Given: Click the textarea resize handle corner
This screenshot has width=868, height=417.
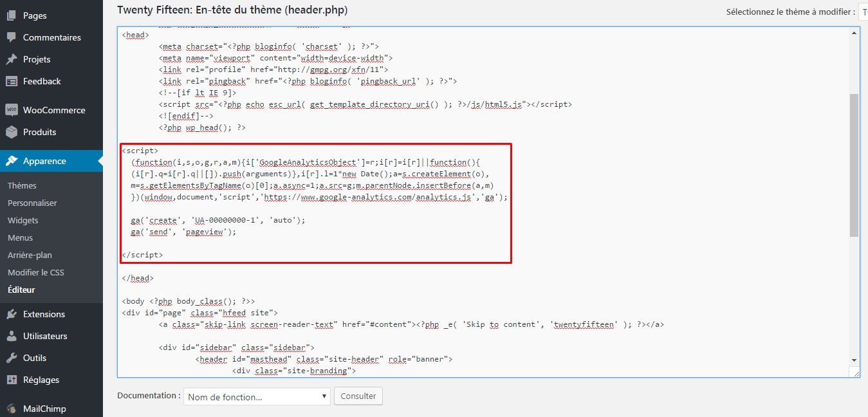Looking at the screenshot, I should [854, 372].
